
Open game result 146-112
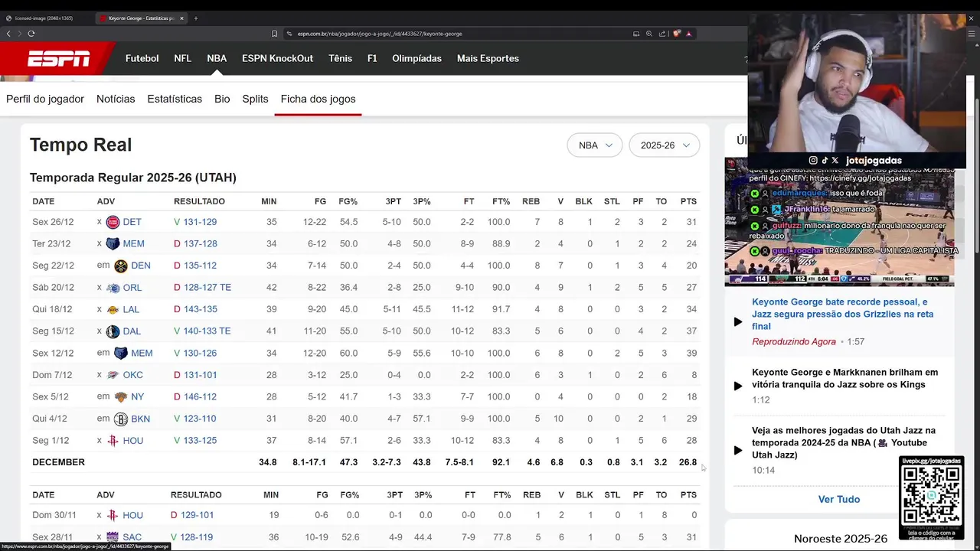[199, 396]
